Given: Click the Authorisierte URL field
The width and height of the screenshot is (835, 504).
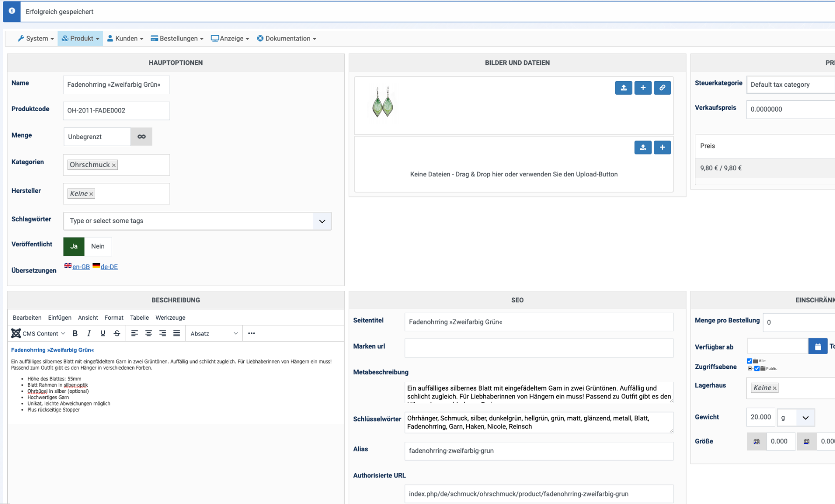Looking at the screenshot, I should coord(539,494).
